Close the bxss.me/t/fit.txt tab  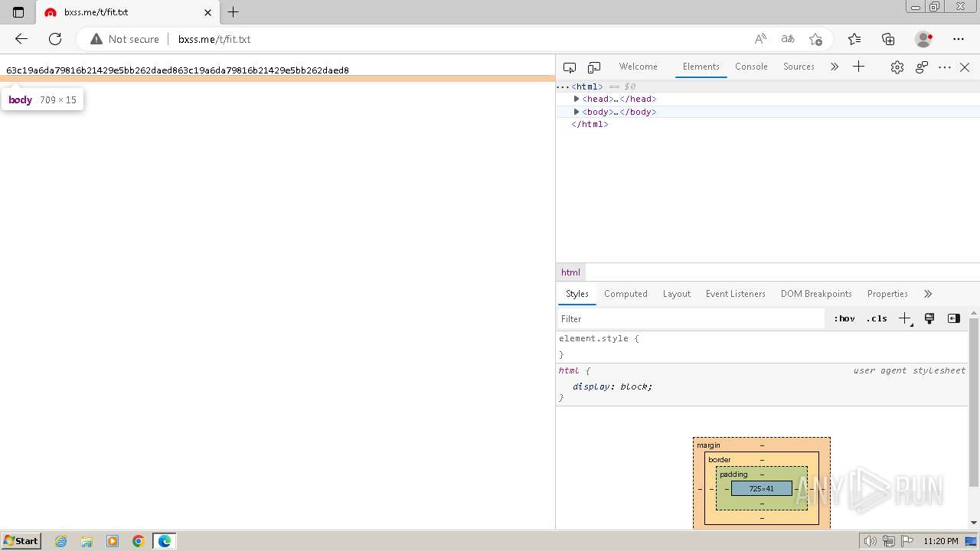(207, 12)
